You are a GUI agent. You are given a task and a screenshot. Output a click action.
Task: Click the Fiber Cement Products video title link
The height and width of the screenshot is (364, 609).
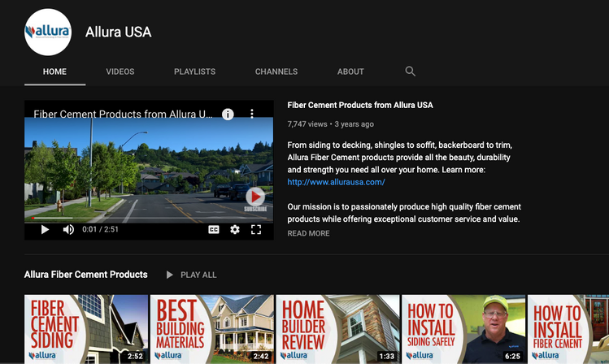click(360, 105)
